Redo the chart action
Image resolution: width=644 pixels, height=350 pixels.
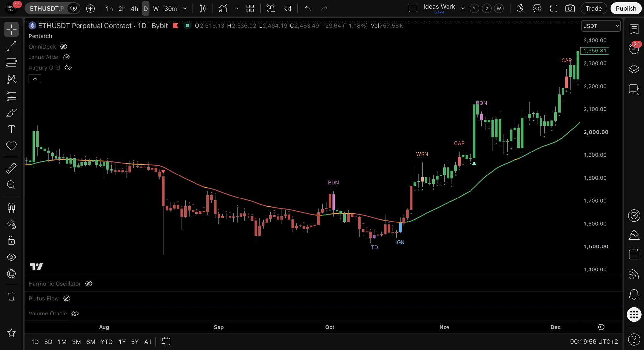coord(324,9)
